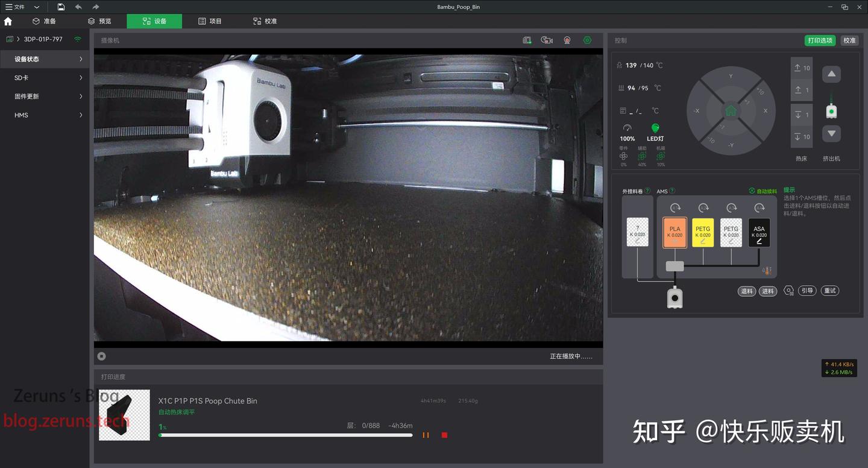Select the PLA slot in the AMS
The height and width of the screenshot is (468, 868).
pos(674,232)
